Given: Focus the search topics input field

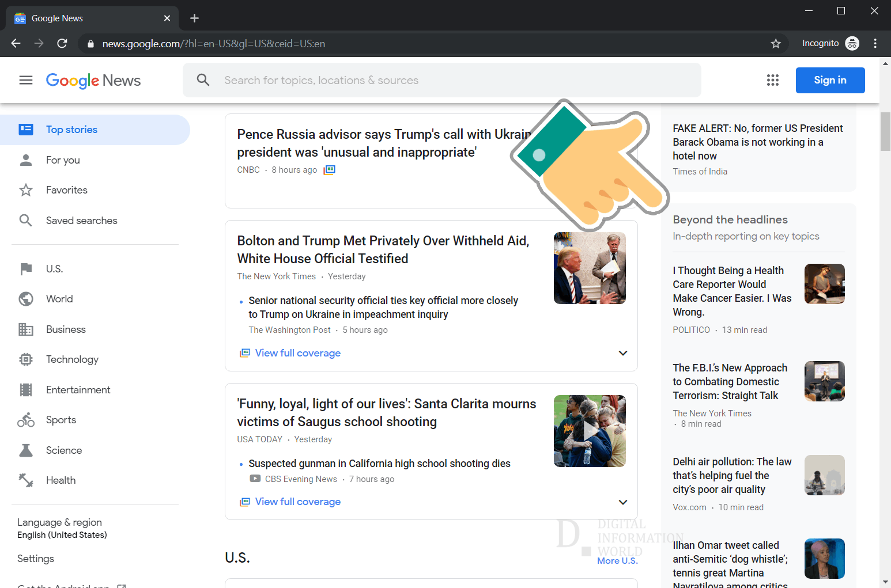Looking at the screenshot, I should pos(442,80).
